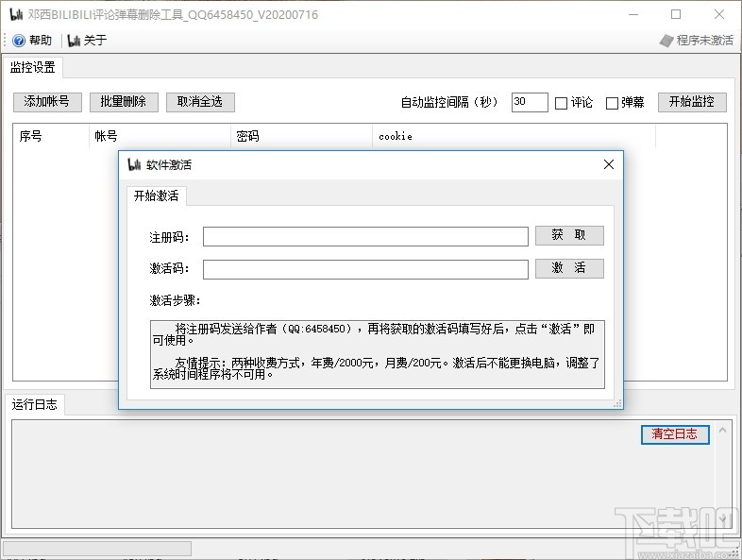The height and width of the screenshot is (560, 742).
Task: Select the 运行日志 tab
Action: 34,404
